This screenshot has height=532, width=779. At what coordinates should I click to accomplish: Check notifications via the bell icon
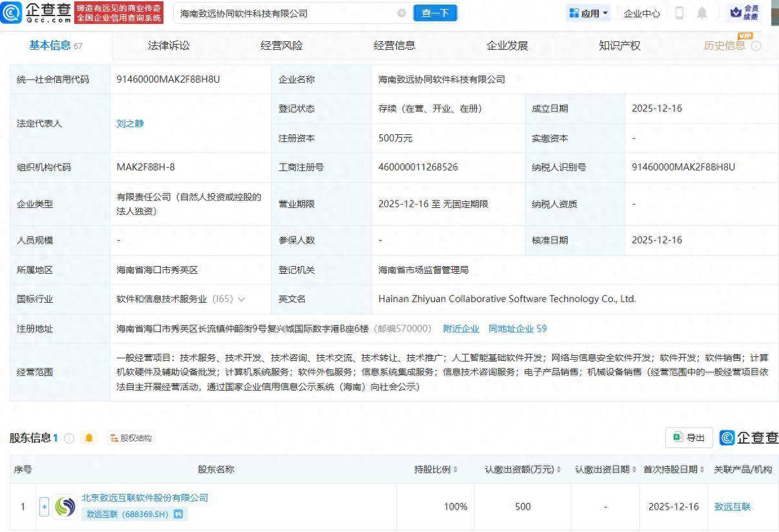701,13
